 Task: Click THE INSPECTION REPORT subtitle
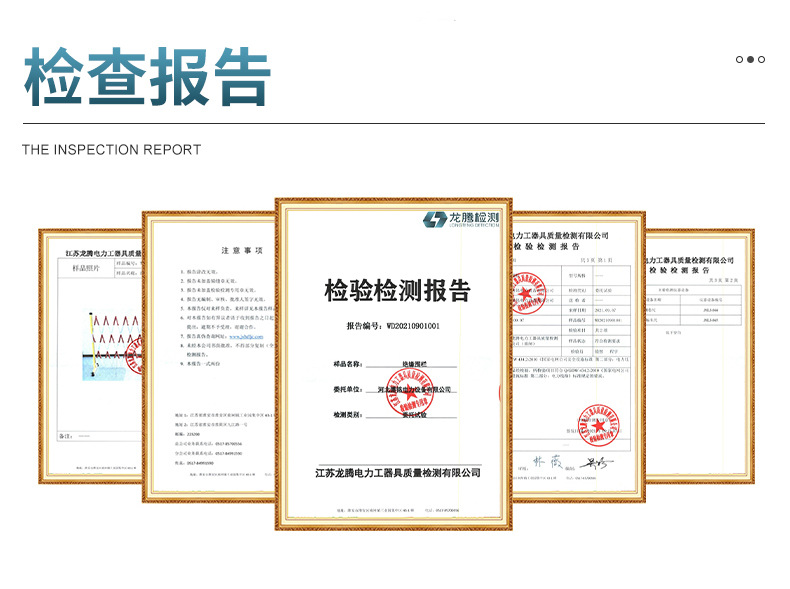[111, 150]
